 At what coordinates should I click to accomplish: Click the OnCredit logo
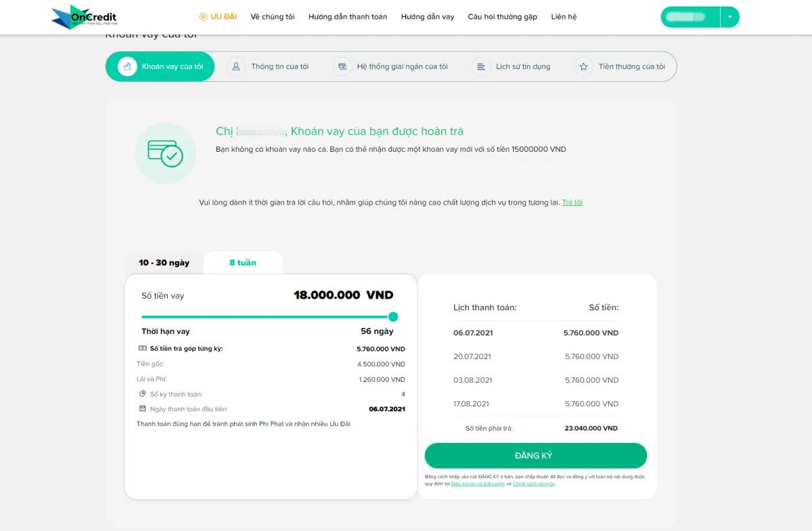[84, 17]
